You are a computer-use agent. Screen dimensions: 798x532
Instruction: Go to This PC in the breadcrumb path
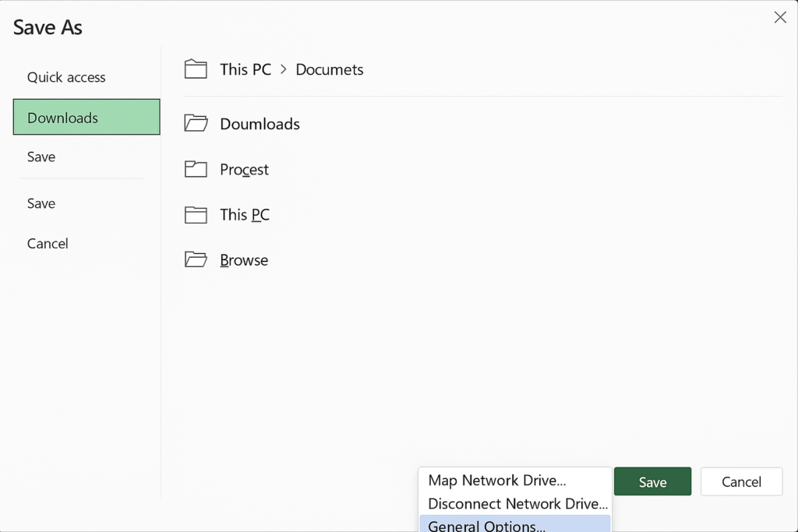[x=245, y=69]
